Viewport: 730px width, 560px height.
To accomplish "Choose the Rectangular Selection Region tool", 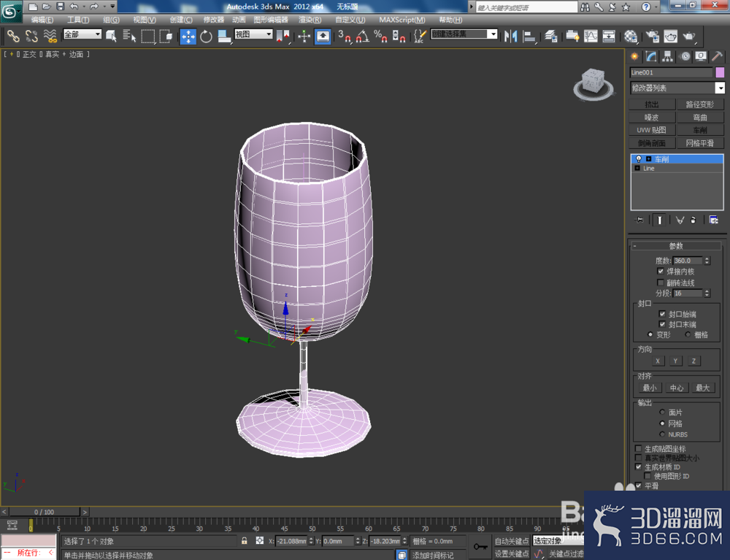I will click(x=147, y=36).
